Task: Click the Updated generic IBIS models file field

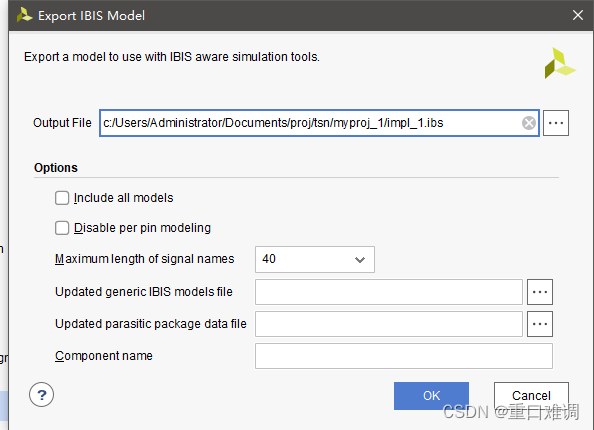Action: click(x=389, y=292)
